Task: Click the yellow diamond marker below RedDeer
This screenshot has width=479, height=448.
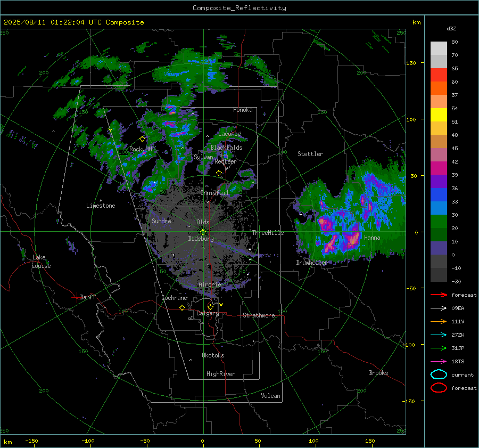Action: (x=219, y=173)
